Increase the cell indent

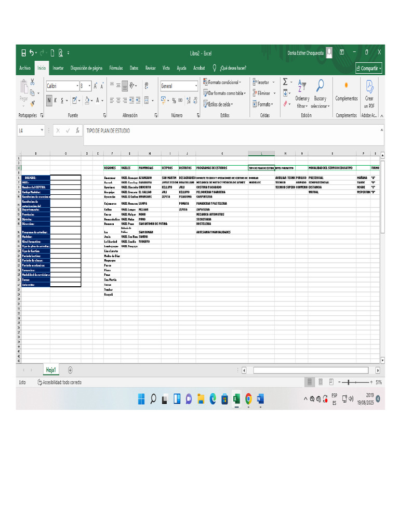point(138,100)
